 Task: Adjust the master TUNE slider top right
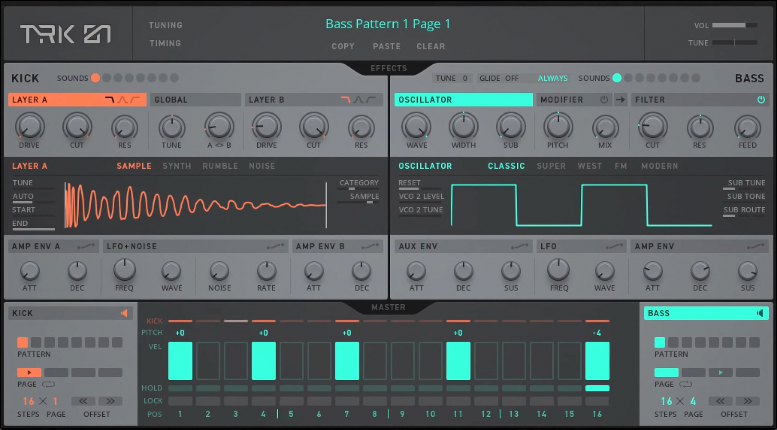(x=735, y=43)
